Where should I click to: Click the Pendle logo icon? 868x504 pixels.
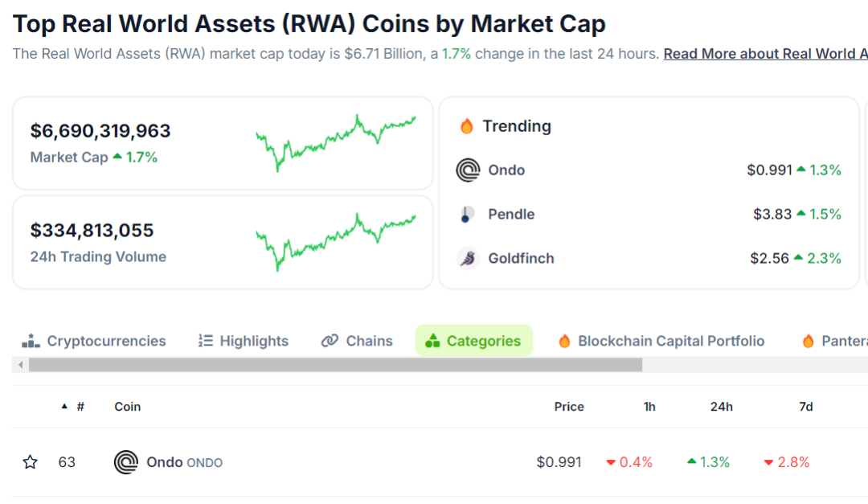pos(467,215)
